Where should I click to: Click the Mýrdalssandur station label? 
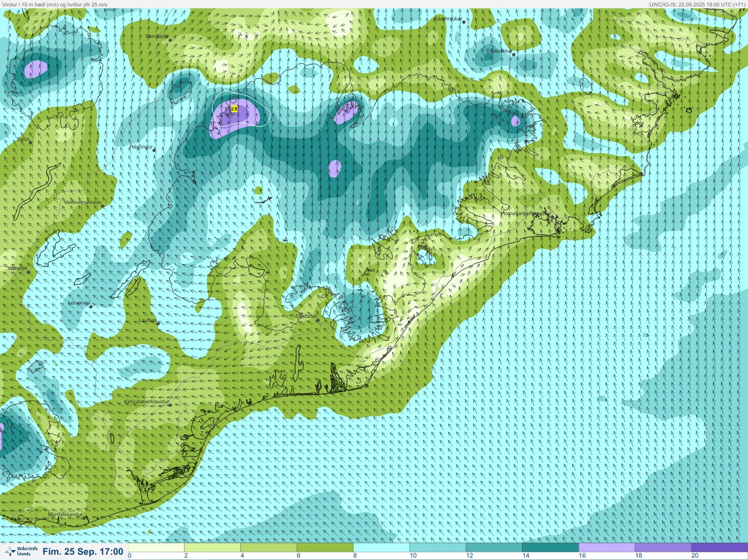[x=65, y=514]
